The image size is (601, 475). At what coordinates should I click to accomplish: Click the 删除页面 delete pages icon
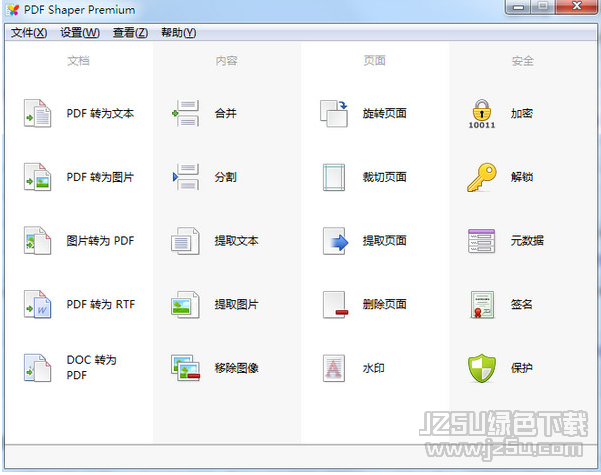[x=335, y=305]
